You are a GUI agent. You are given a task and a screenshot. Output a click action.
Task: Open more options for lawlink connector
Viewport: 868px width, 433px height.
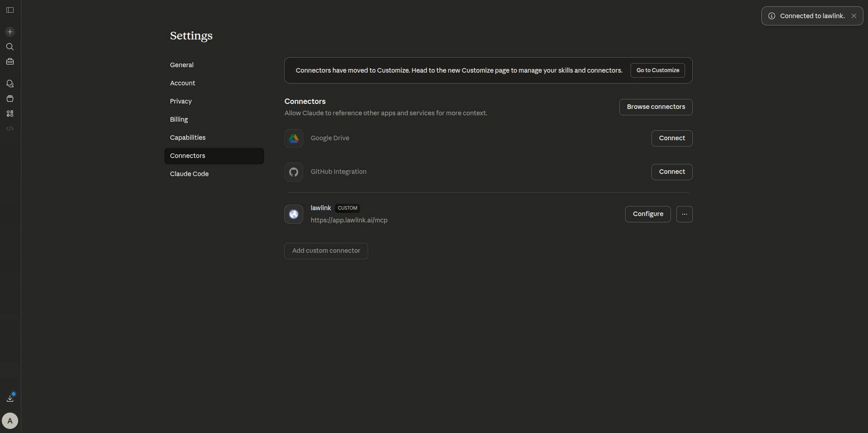685,214
